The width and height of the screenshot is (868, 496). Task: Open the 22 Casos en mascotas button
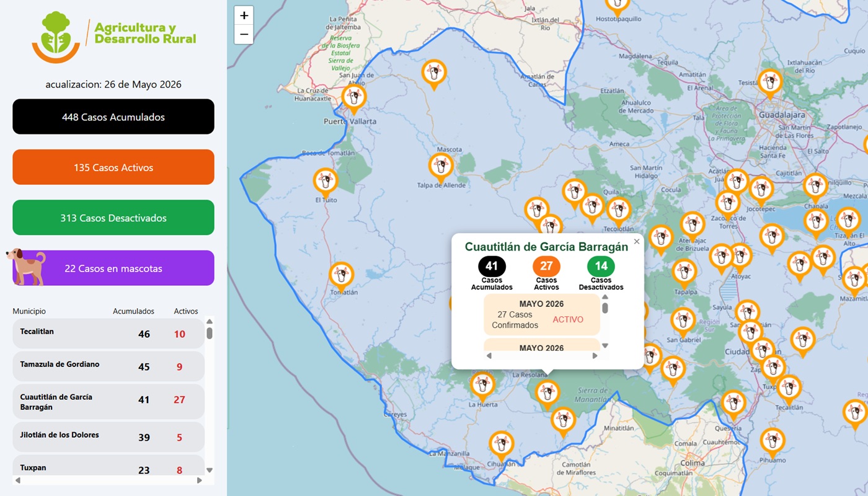113,268
